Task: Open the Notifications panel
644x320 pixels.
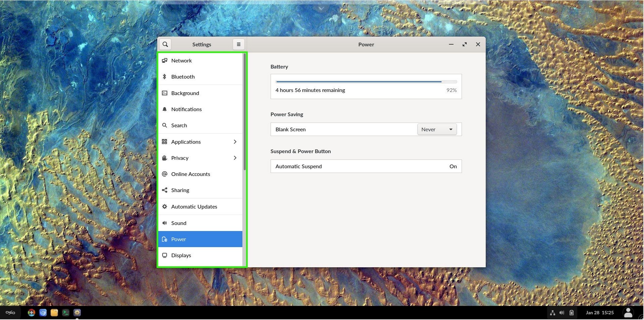Action: [200, 109]
